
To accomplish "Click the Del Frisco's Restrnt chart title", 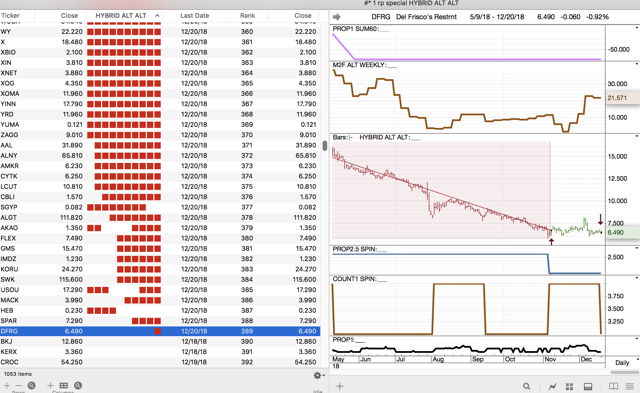I will (427, 17).
